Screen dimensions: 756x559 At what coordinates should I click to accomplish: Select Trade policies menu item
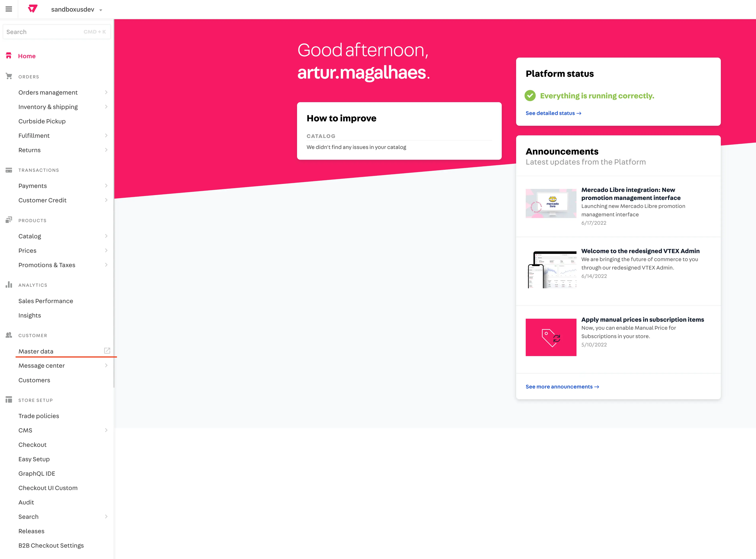click(x=39, y=416)
